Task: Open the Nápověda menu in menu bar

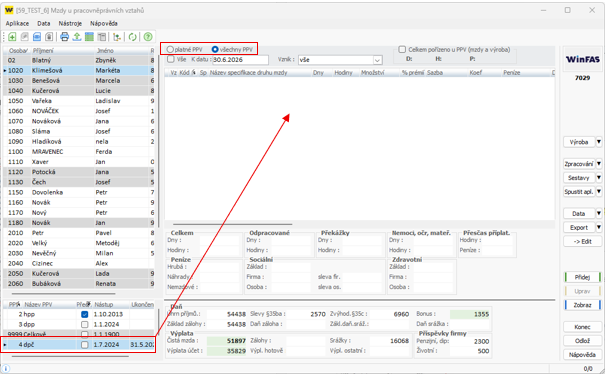Action: click(104, 23)
